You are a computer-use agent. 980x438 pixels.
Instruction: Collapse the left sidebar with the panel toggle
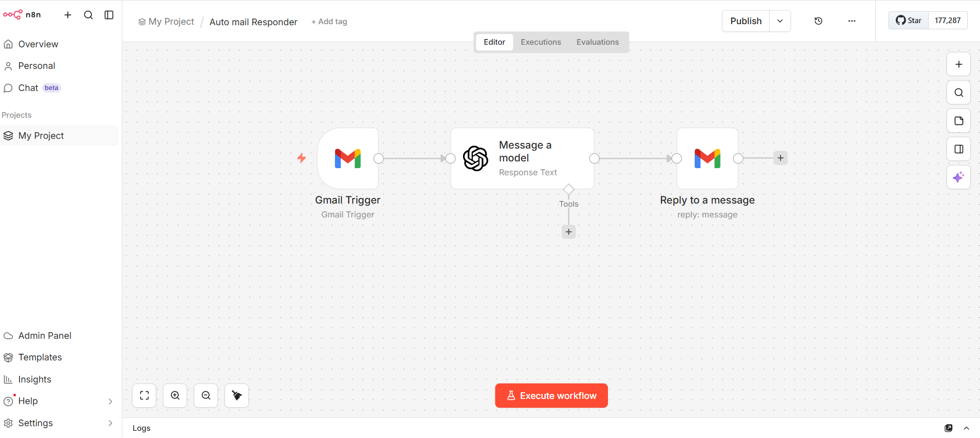coord(108,15)
